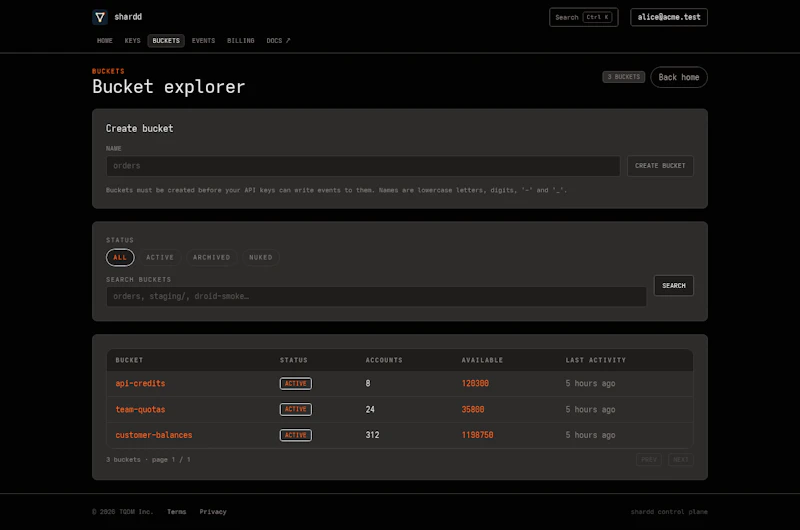Image resolution: width=800 pixels, height=530 pixels.
Task: Filter buckets by ARCHIVED status
Action: click(x=211, y=258)
